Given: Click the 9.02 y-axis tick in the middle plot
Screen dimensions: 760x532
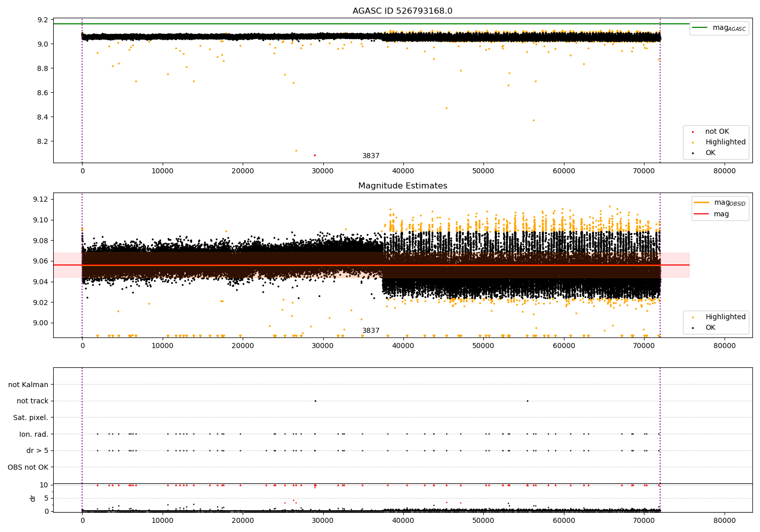Looking at the screenshot, I should (x=41, y=302).
